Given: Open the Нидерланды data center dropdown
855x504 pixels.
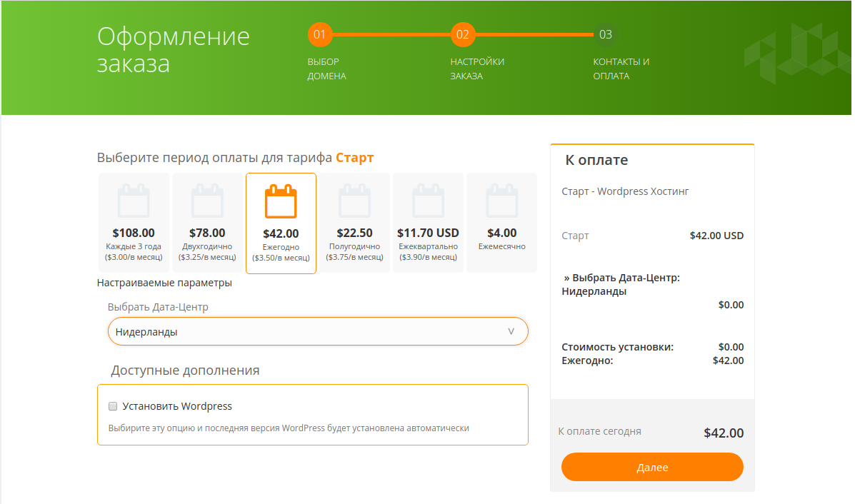Looking at the screenshot, I should coord(318,331).
